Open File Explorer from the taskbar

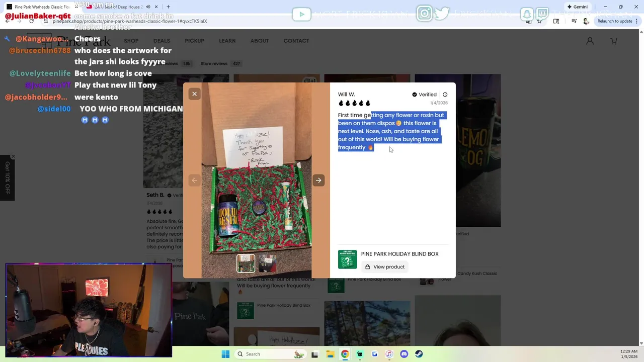(330, 354)
